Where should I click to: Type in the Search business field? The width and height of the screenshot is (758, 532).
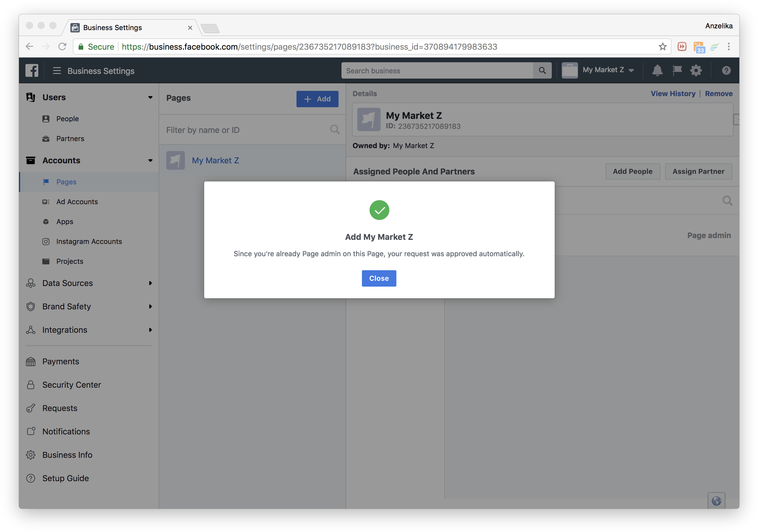click(x=437, y=70)
